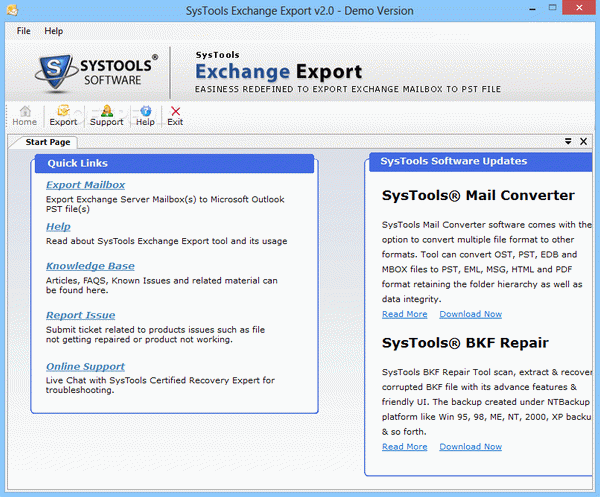Click text 'Live Chat with SysTools Certified Recovery Expert'
600x497 pixels.
153,380
